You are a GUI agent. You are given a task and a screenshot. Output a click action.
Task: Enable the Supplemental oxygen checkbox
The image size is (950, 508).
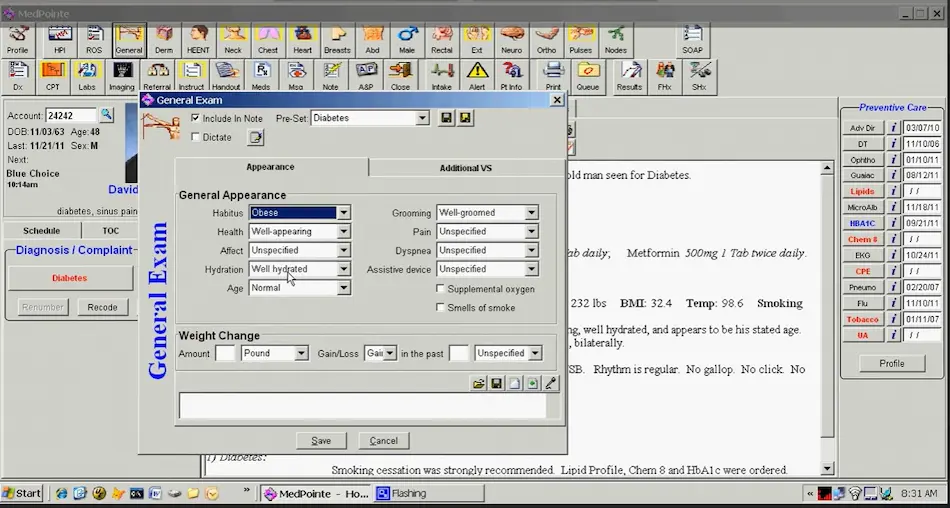pos(441,289)
